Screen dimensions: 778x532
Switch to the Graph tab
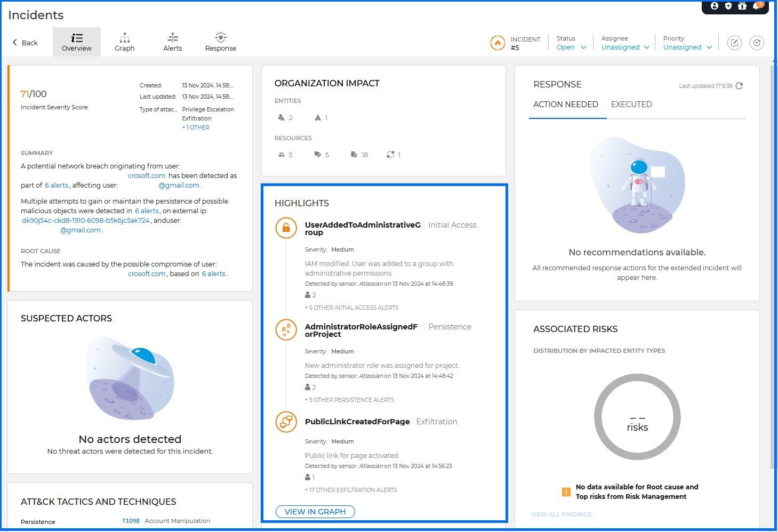(124, 42)
